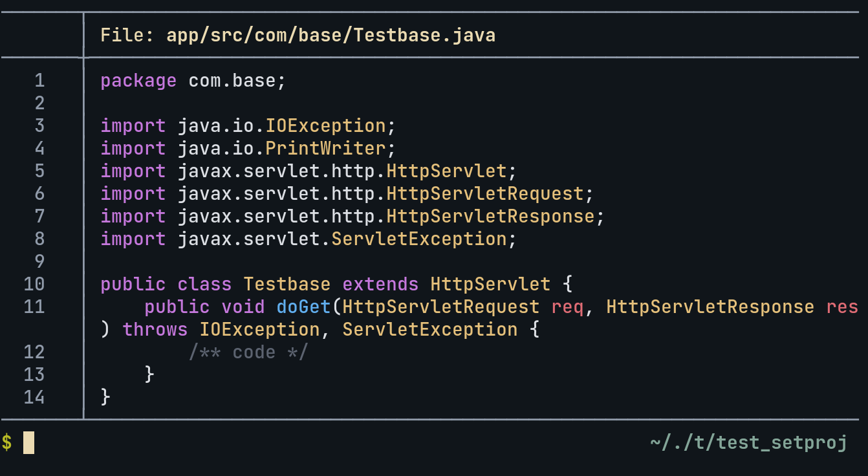Click HttpServletRequest in the line 6 import
The image size is (868, 476).
(x=485, y=193)
